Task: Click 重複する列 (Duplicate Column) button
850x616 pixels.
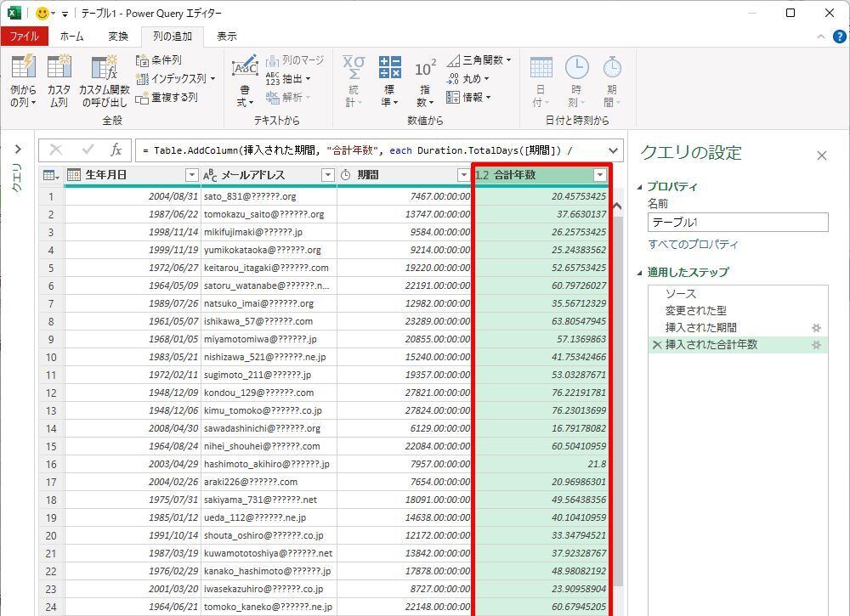Action: pyautogui.click(x=167, y=97)
